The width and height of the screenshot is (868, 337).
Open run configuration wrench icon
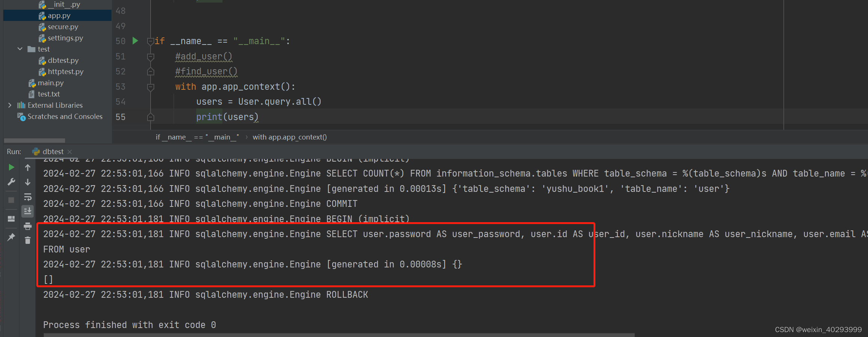point(11,182)
